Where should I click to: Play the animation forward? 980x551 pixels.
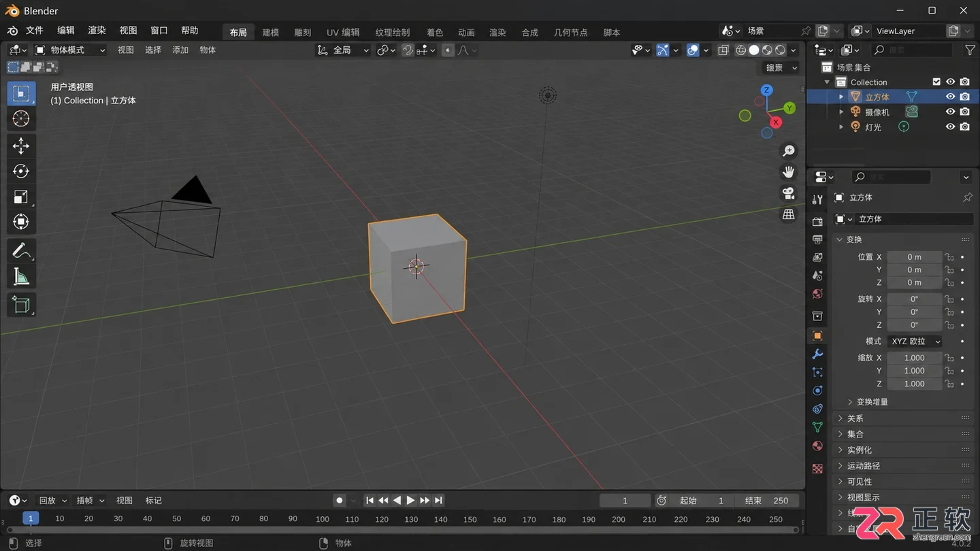pos(410,500)
